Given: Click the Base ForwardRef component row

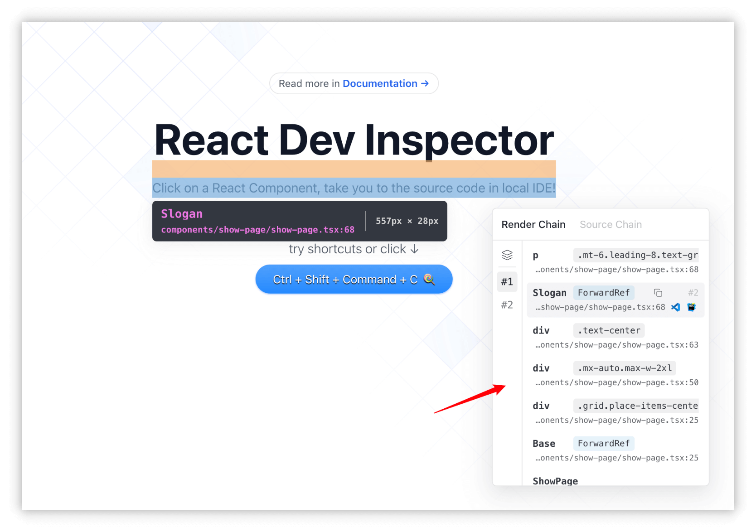Looking at the screenshot, I should click(x=544, y=443).
